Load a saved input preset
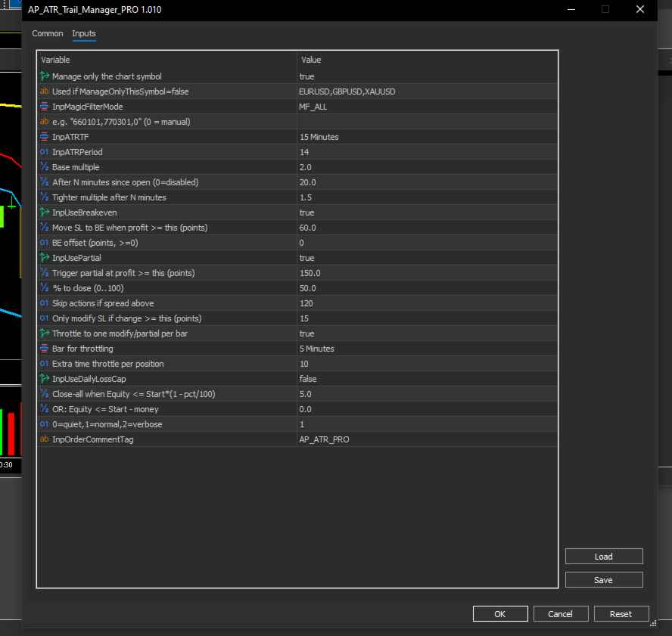Screen dimensions: 672x636 pyautogui.click(x=604, y=557)
